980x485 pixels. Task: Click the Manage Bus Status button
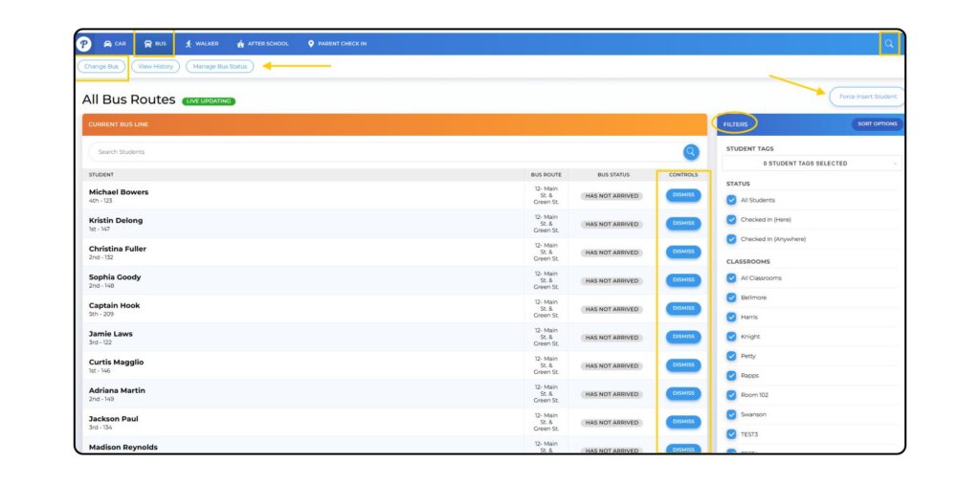[220, 67]
